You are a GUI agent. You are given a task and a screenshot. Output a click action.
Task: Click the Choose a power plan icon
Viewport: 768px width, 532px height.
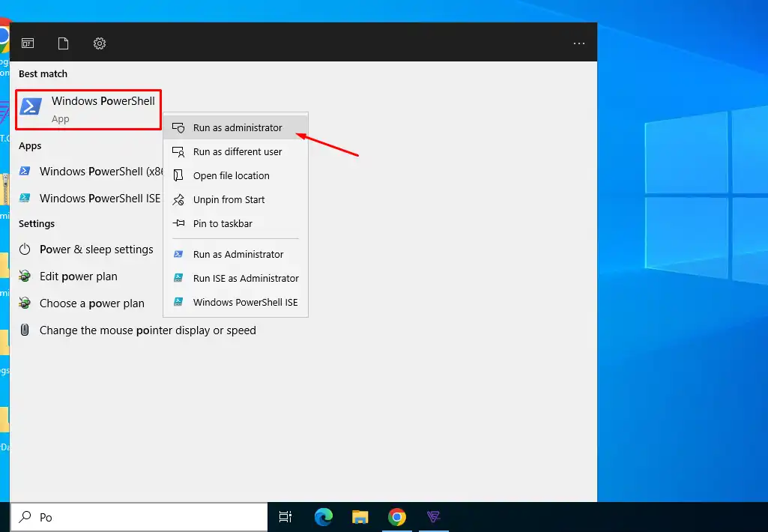[25, 303]
